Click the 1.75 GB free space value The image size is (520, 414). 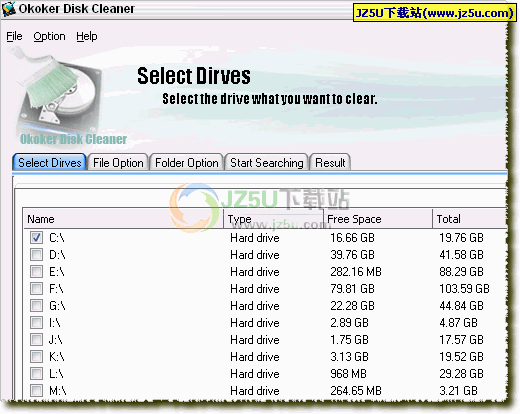(x=349, y=340)
